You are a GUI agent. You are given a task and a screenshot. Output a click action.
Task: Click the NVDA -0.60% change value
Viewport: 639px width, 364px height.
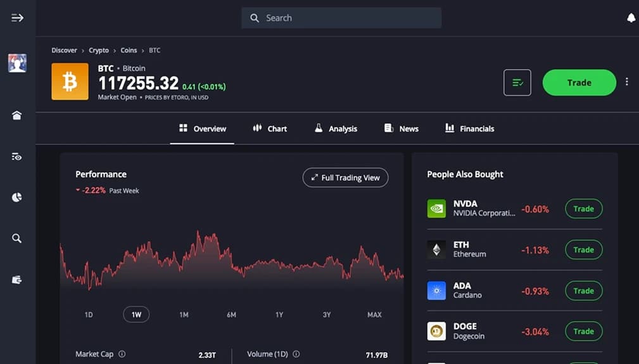point(535,210)
